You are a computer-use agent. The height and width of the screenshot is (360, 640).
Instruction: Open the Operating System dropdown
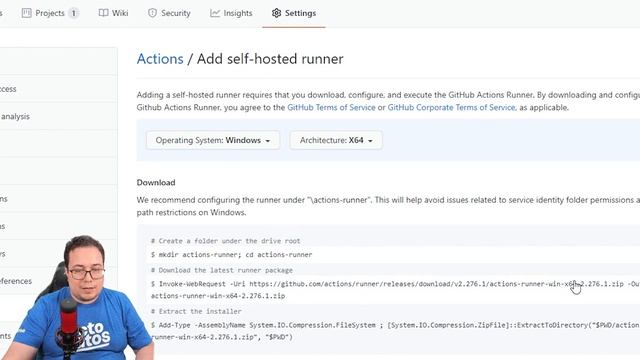(213, 140)
